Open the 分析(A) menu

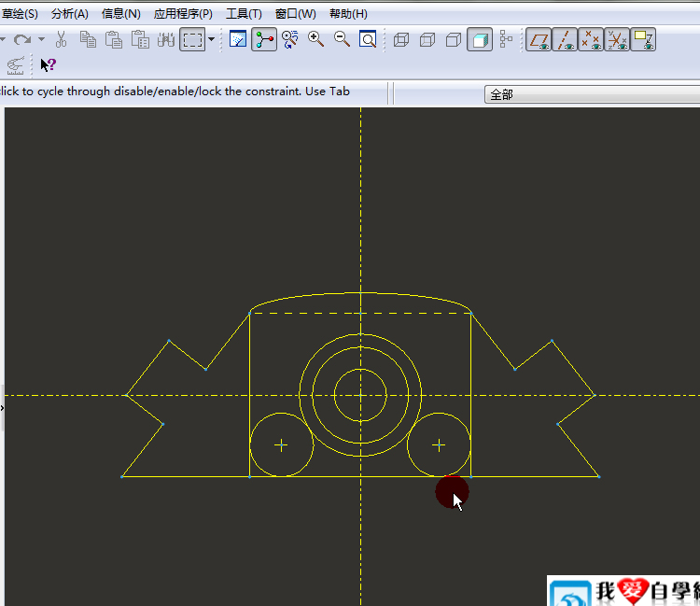pos(70,14)
